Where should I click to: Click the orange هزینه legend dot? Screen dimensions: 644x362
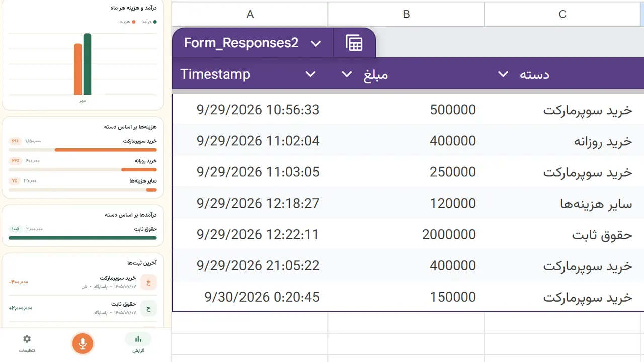coord(133,22)
